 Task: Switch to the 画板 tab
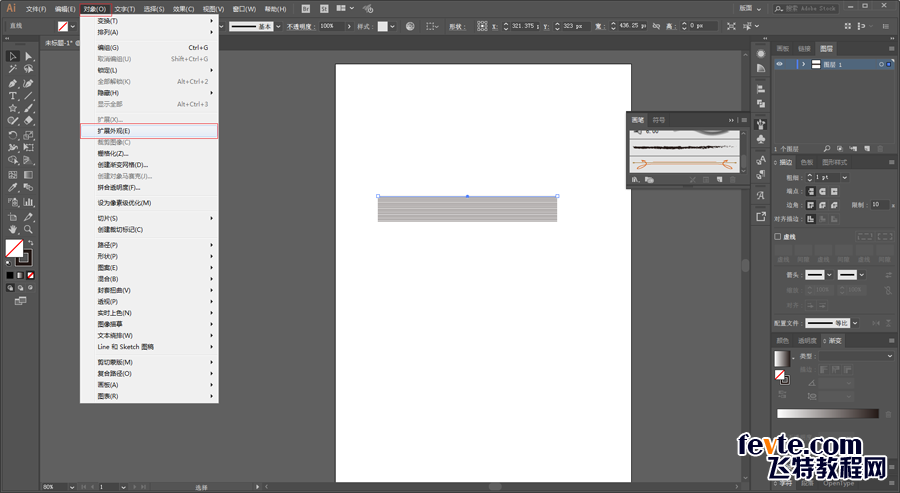[x=782, y=49]
